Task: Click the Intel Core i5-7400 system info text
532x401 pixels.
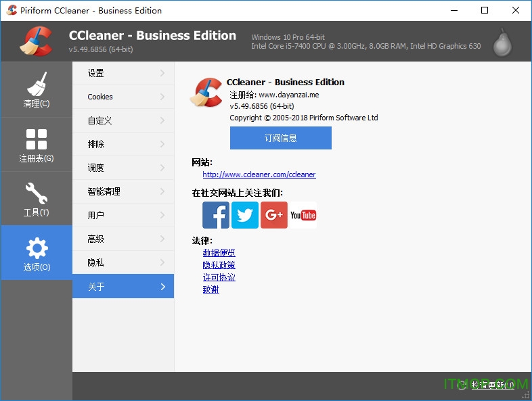Action: pyautogui.click(x=365, y=46)
